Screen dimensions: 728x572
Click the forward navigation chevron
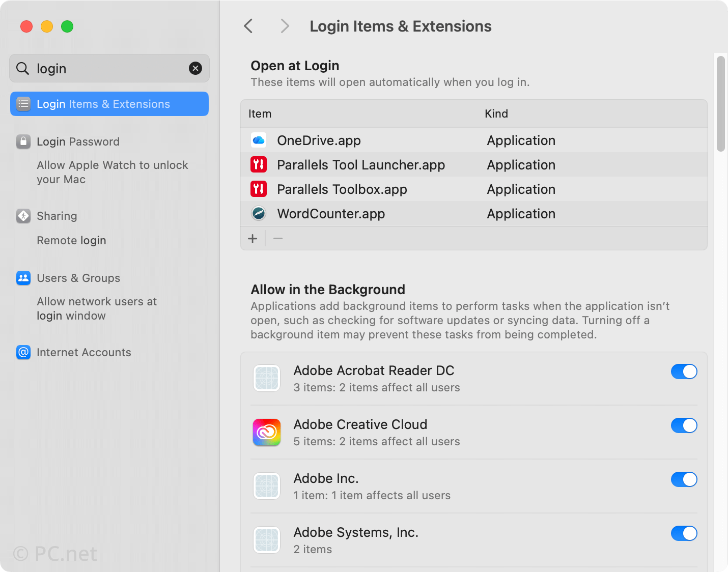285,26
